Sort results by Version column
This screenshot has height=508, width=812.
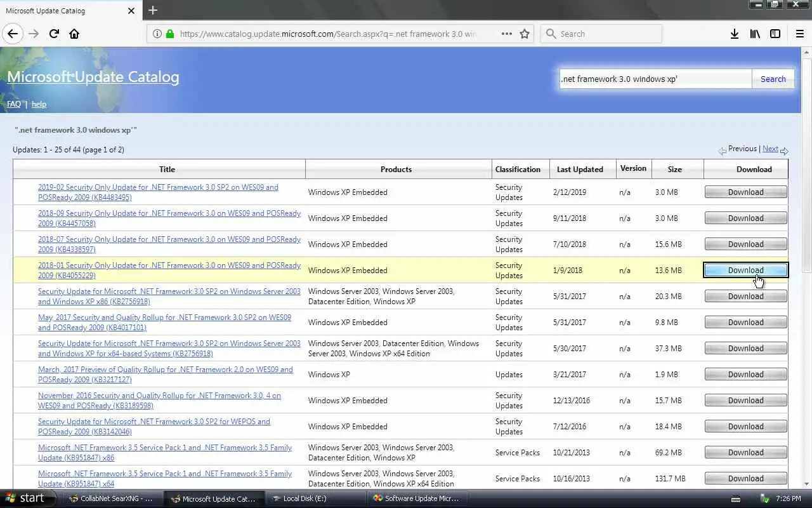633,168
